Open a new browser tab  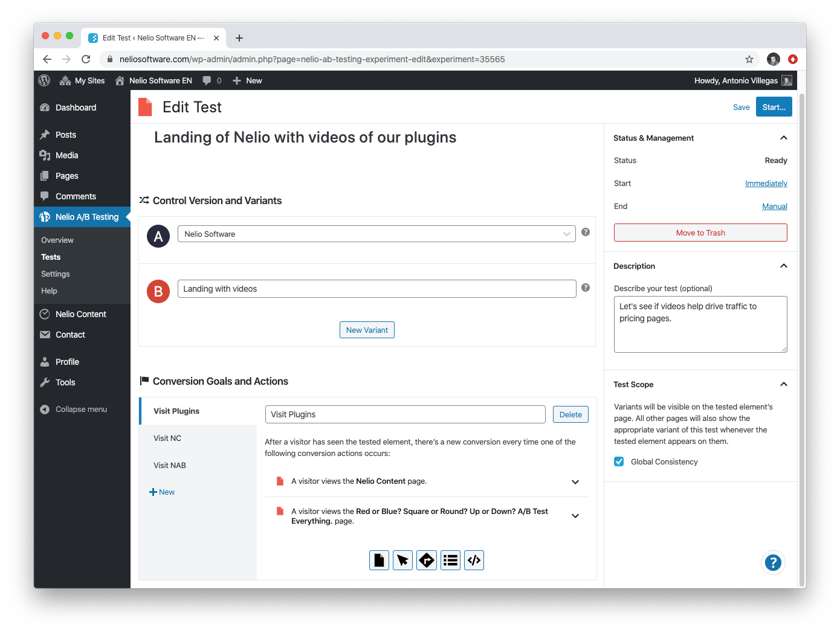(239, 38)
